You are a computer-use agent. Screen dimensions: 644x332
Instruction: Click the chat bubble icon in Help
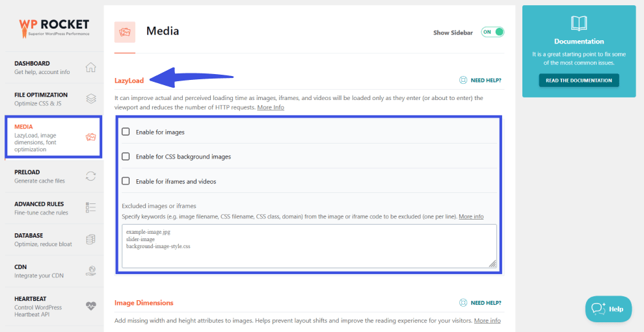click(x=598, y=309)
